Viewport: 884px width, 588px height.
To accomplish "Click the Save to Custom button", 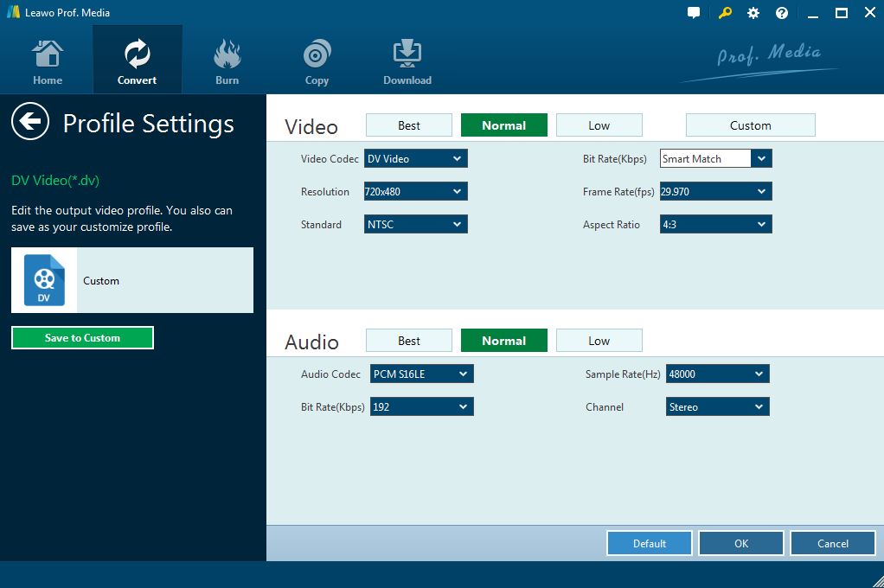I will tap(82, 338).
